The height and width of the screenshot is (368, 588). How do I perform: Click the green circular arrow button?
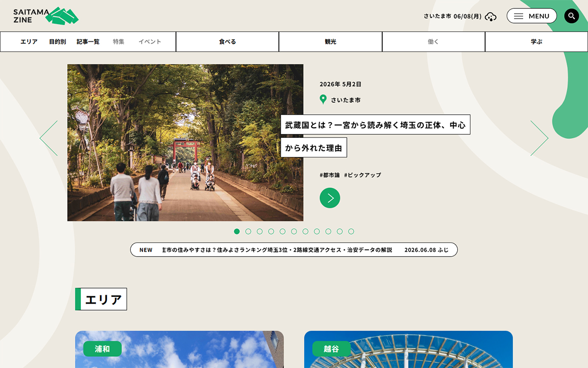click(x=330, y=198)
